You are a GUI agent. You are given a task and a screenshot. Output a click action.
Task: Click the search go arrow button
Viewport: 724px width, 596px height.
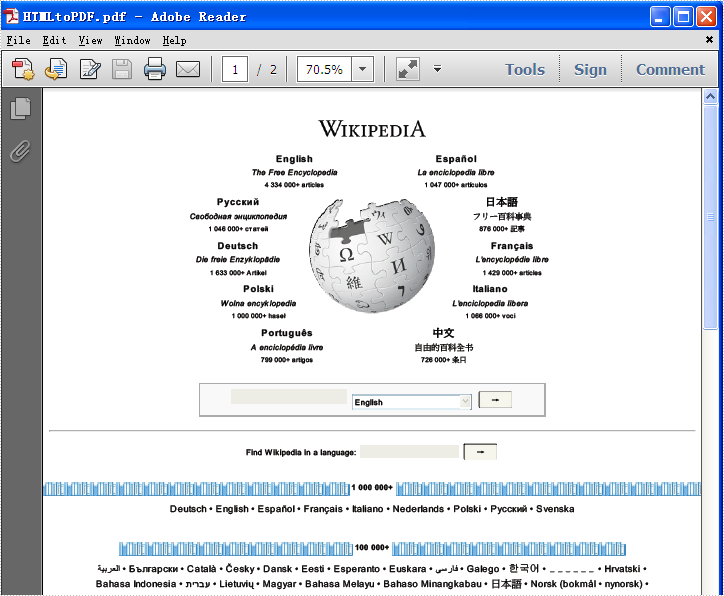[x=495, y=400]
